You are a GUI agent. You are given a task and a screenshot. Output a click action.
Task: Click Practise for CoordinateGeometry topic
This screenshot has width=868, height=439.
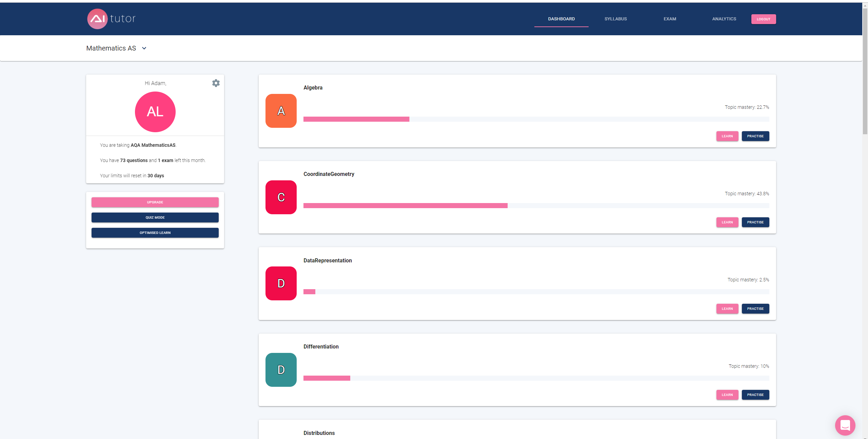[x=755, y=222]
